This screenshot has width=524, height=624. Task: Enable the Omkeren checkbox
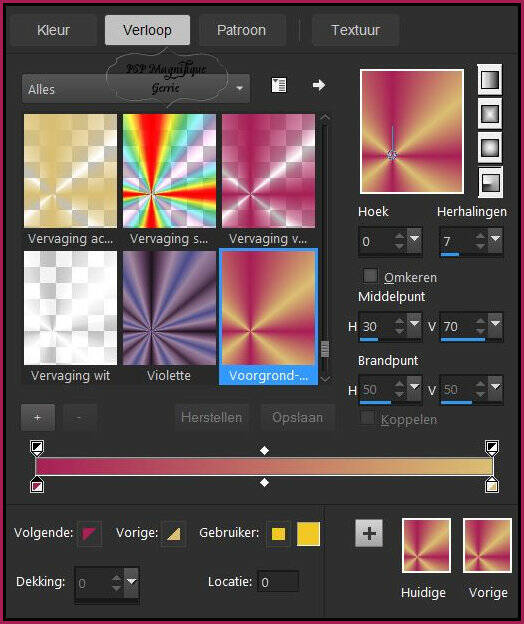(370, 276)
